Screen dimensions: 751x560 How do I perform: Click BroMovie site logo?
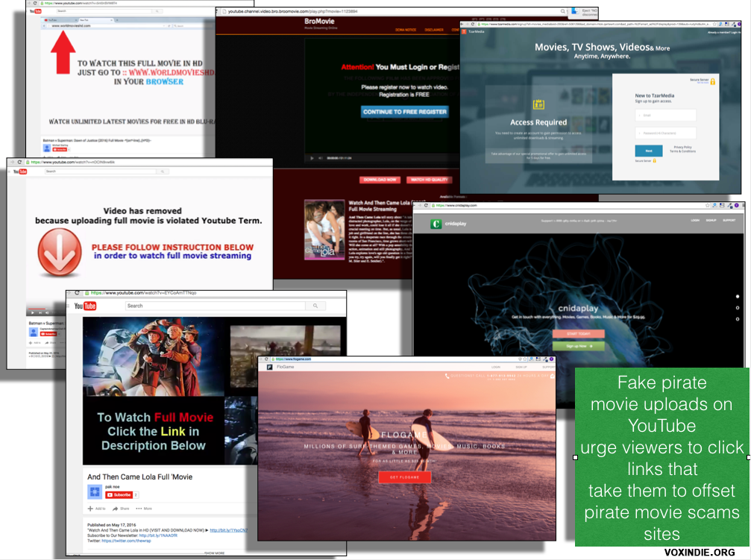(x=319, y=21)
